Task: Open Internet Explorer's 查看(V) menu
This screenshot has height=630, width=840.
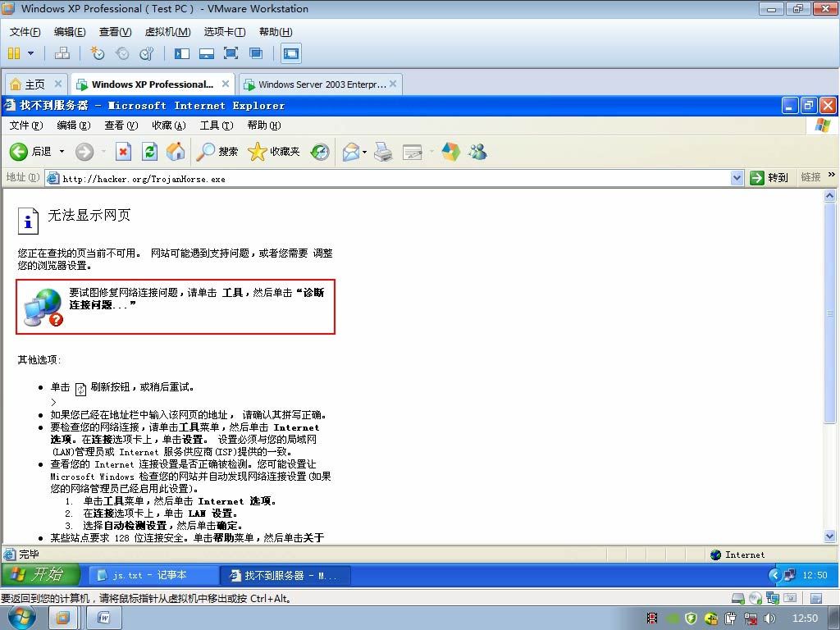Action: 121,126
